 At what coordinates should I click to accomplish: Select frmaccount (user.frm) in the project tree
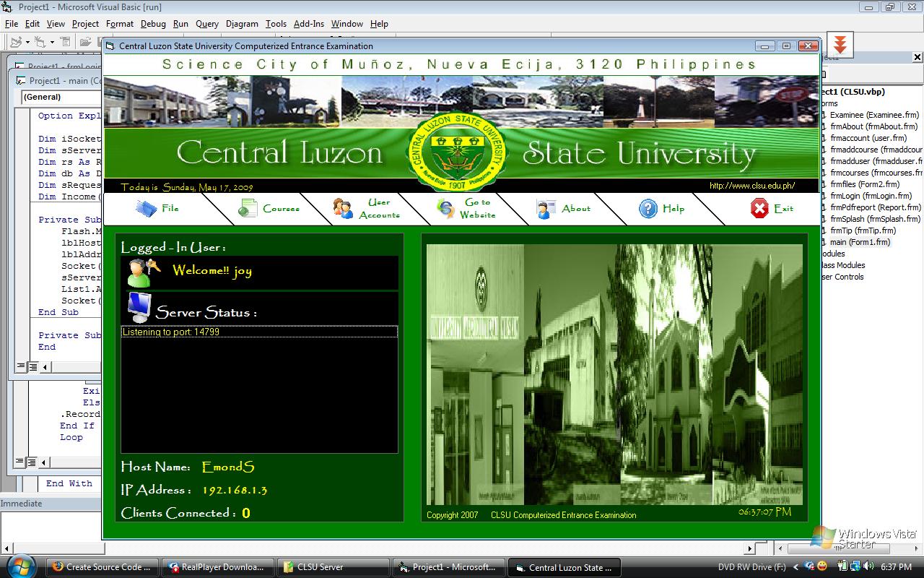coord(868,138)
